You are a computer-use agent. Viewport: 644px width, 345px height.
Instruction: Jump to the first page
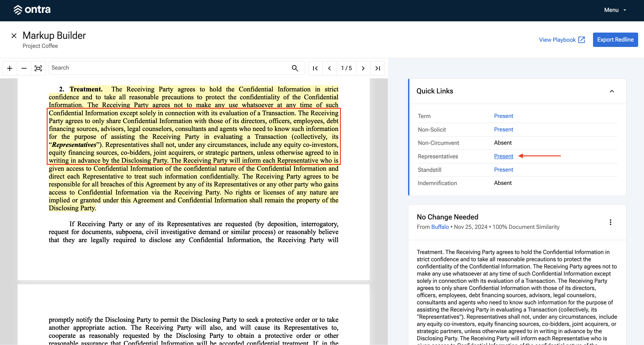click(315, 68)
